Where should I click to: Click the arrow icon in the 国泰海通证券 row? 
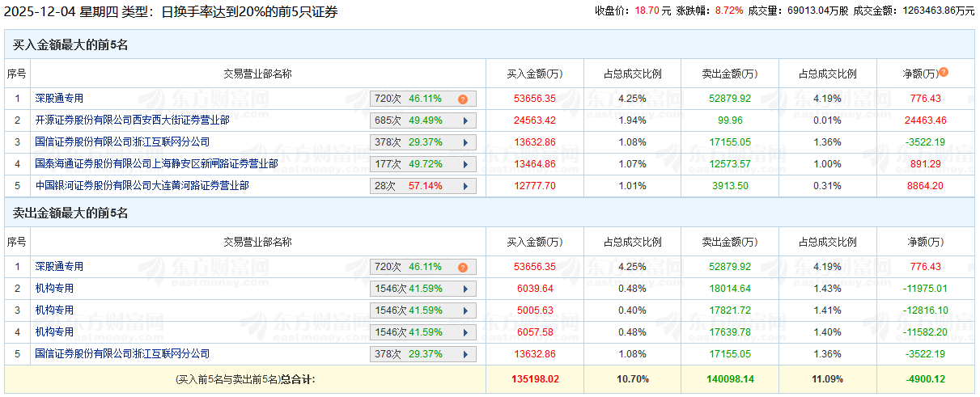click(465, 164)
